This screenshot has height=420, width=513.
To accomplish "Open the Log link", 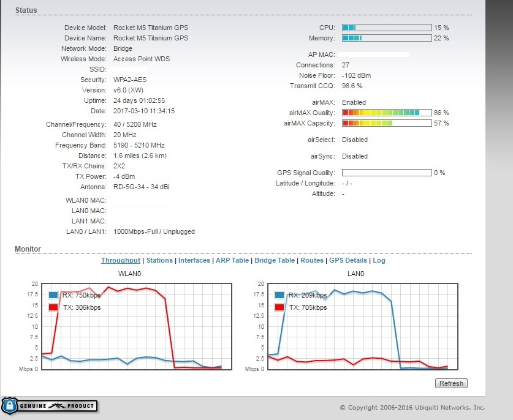I will click(379, 260).
